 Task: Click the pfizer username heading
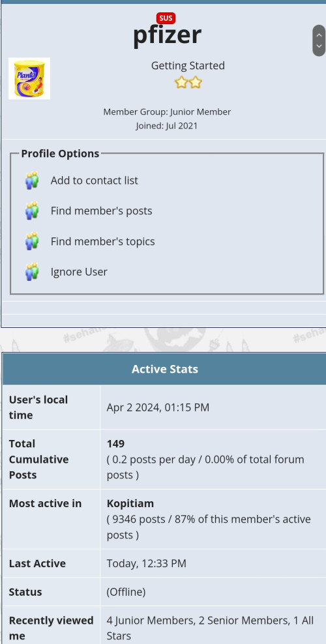[x=167, y=35]
